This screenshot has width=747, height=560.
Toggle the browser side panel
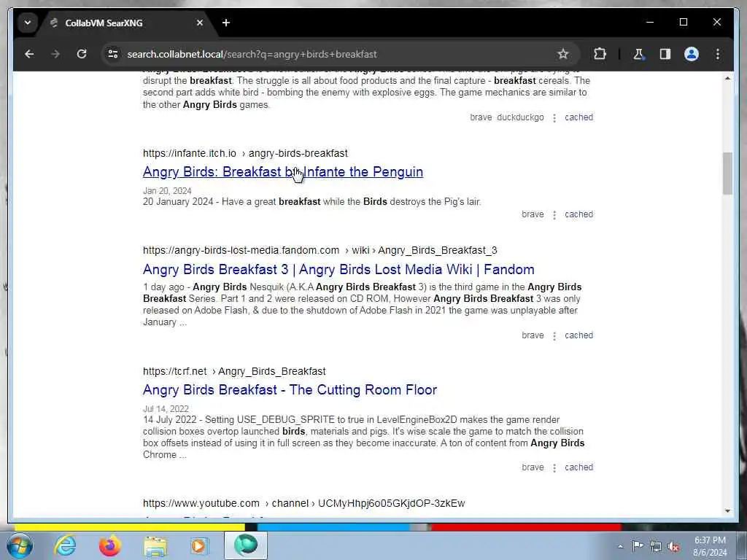coord(665,54)
